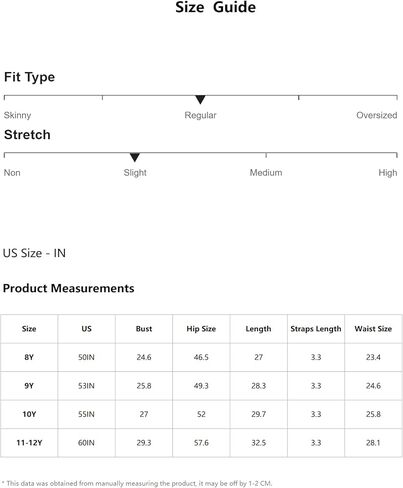This screenshot has width=403, height=488.
Task: Select the Hip Size column header
Action: [x=201, y=329]
